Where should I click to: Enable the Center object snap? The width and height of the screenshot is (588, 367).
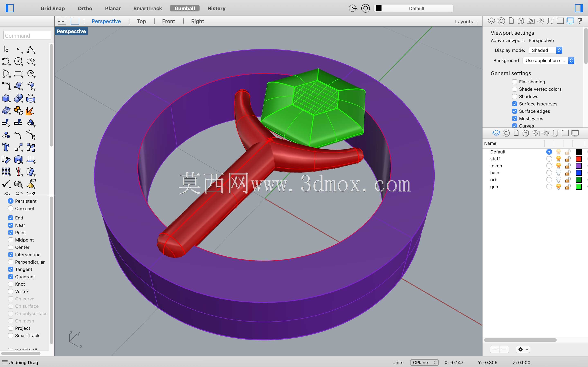(11, 247)
